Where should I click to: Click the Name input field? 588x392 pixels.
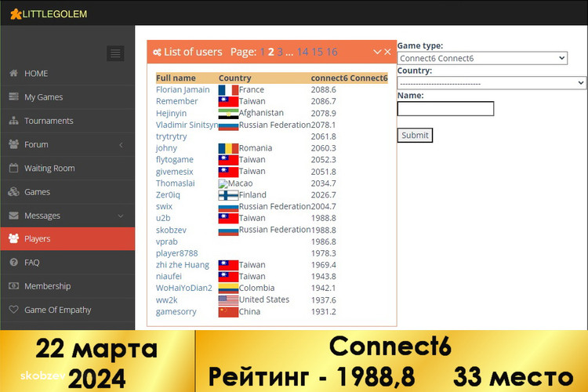[445, 109]
